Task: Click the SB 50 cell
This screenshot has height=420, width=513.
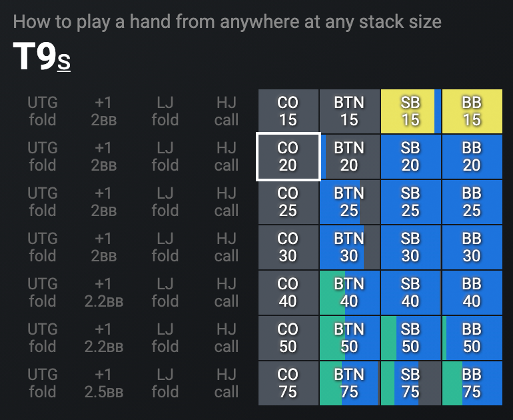Action: [x=410, y=338]
